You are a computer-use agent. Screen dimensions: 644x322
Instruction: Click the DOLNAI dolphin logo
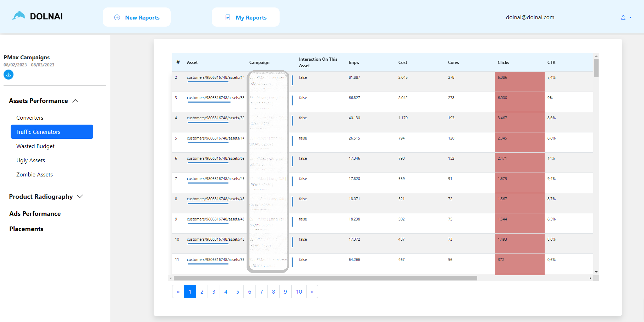18,16
